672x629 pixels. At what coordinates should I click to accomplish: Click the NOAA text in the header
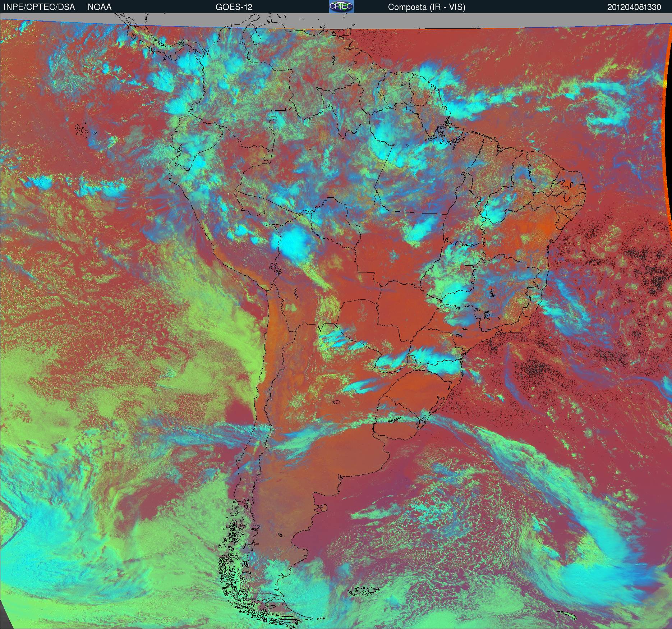coord(100,7)
